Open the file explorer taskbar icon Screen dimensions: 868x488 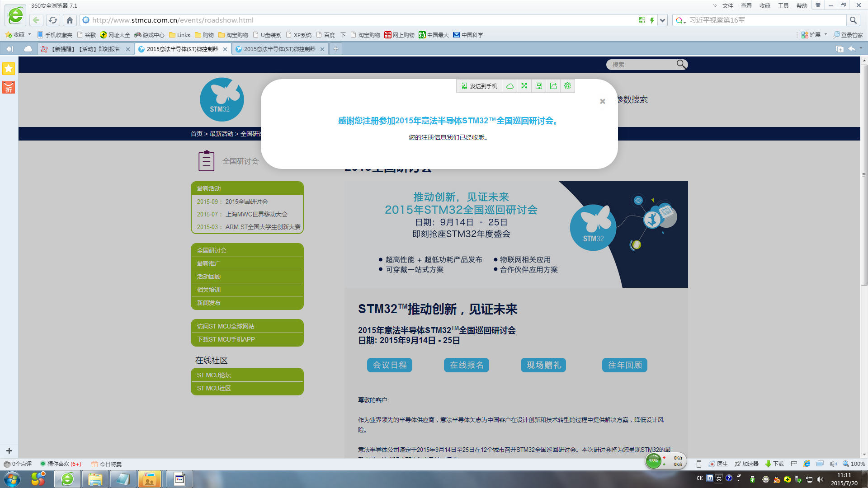(x=95, y=479)
